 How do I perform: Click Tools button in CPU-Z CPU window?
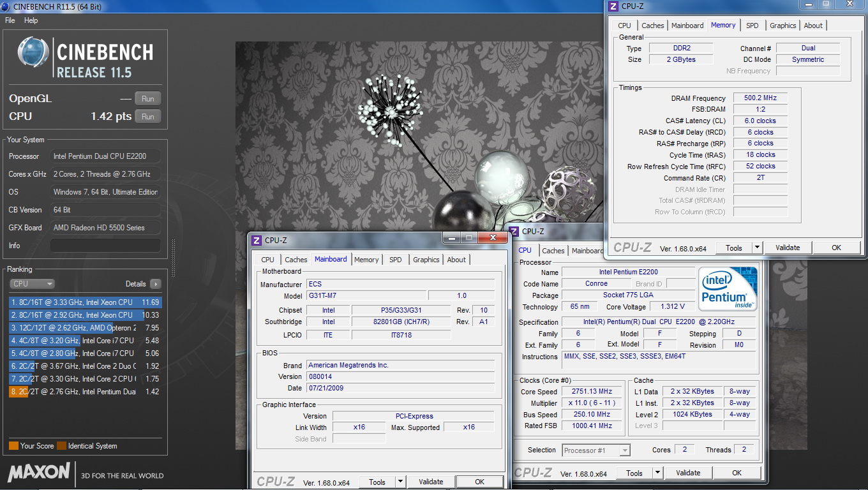tap(634, 473)
